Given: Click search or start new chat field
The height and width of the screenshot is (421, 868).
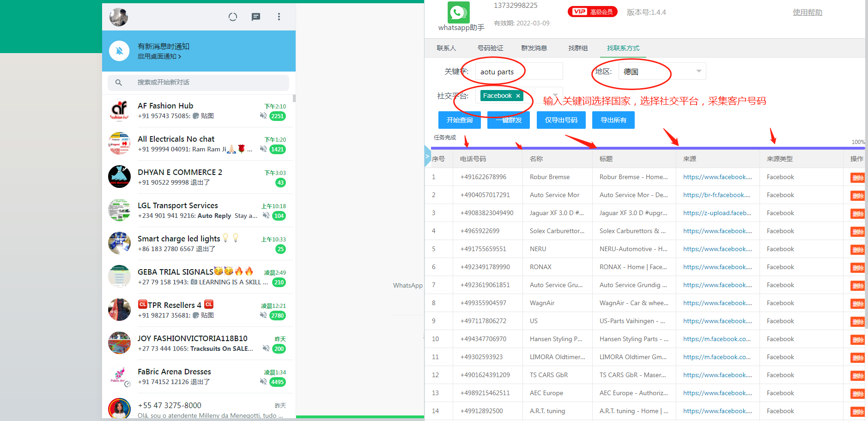Looking at the screenshot, I should tap(199, 83).
